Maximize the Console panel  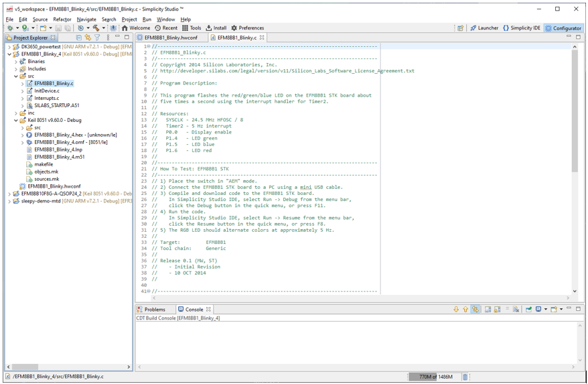click(578, 309)
